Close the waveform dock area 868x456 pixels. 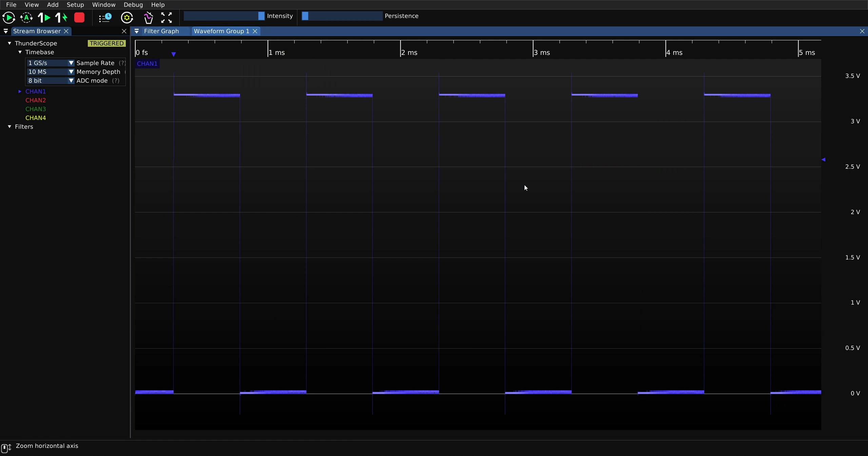tap(862, 31)
